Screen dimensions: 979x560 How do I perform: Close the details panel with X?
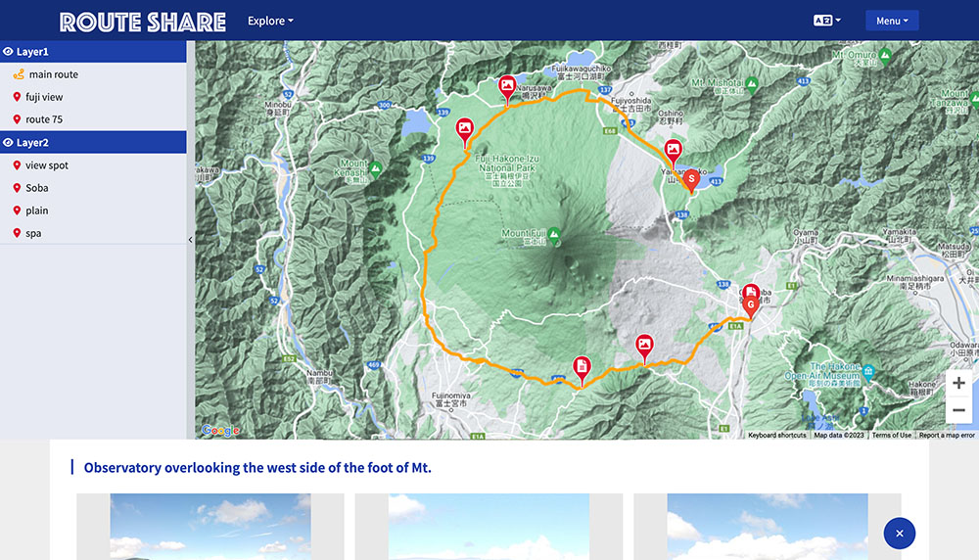point(899,534)
